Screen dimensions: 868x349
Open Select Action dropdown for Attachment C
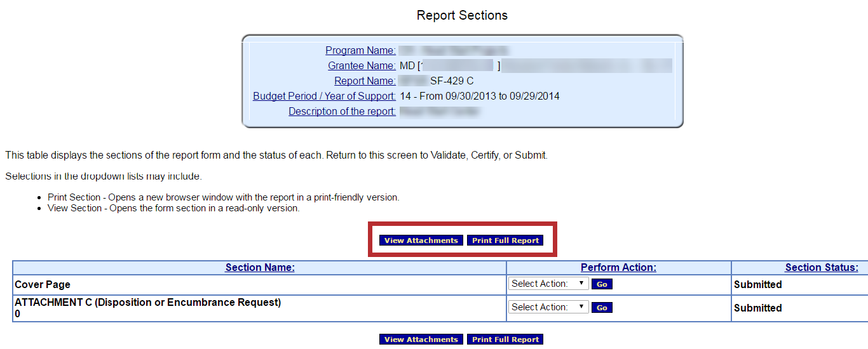click(x=548, y=307)
